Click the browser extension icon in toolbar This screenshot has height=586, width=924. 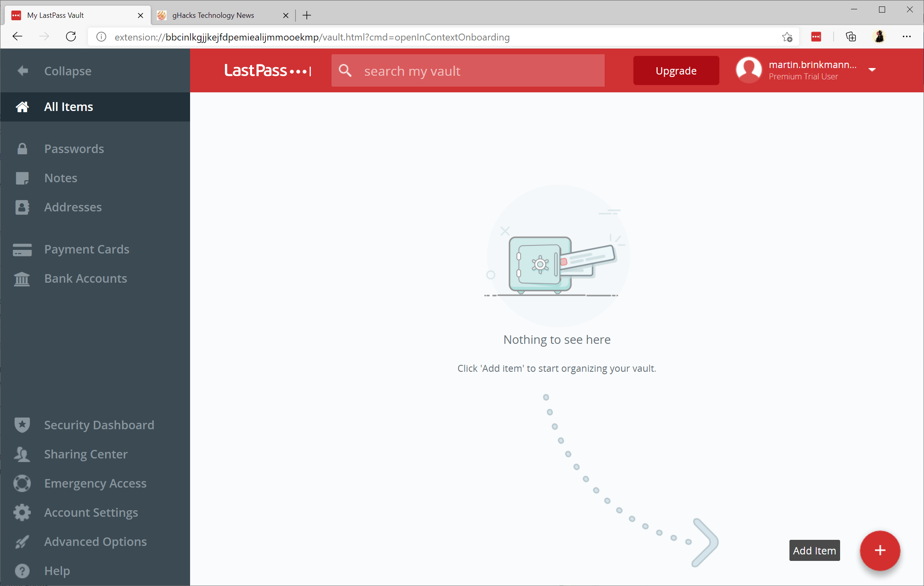817,37
